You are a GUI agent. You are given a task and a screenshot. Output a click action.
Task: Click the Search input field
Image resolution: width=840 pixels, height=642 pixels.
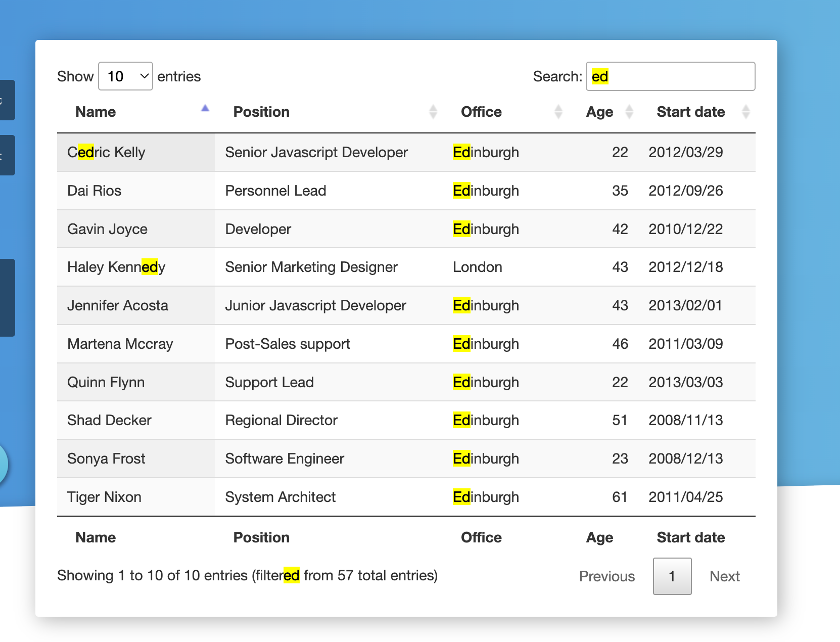click(670, 76)
